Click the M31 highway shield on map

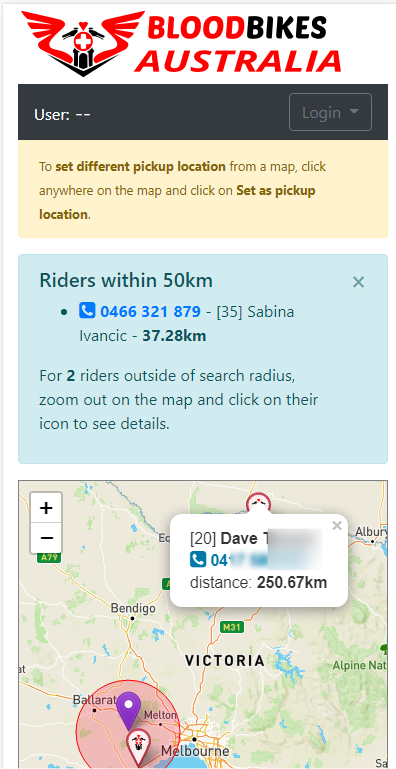[230, 627]
